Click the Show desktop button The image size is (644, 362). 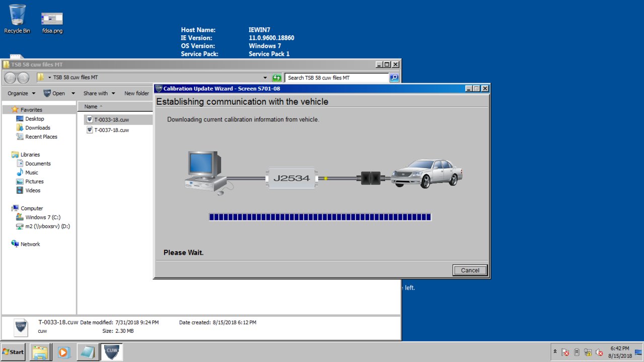639,352
